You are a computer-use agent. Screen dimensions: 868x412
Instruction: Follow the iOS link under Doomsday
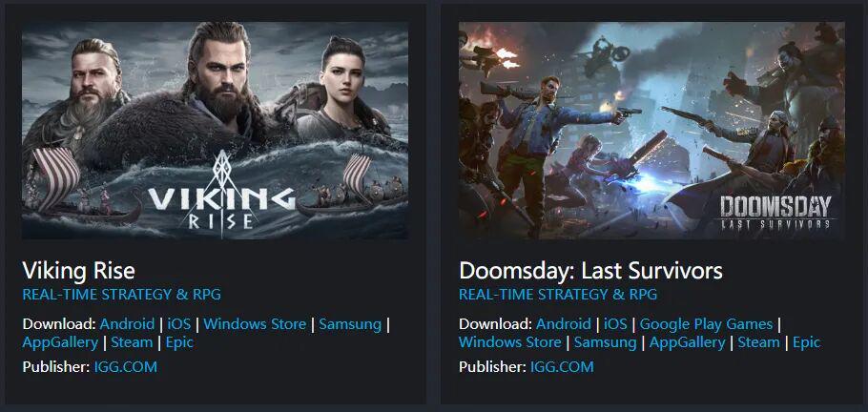[x=615, y=324]
